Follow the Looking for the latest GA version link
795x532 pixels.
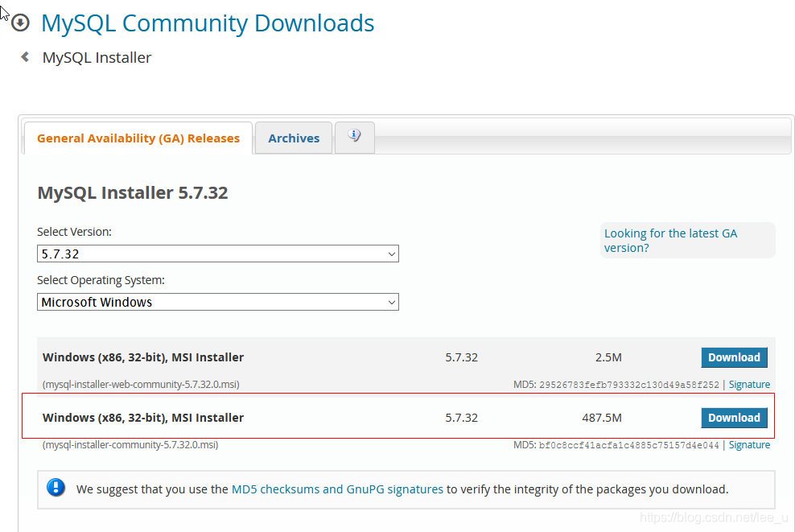[x=670, y=241]
